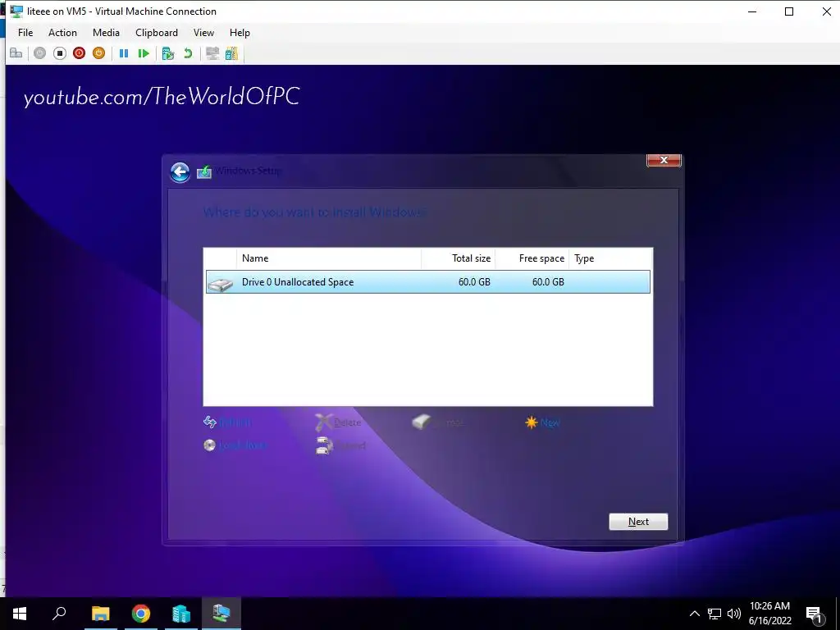Open Google Chrome from the taskbar
This screenshot has height=630, width=840.
pyautogui.click(x=141, y=614)
